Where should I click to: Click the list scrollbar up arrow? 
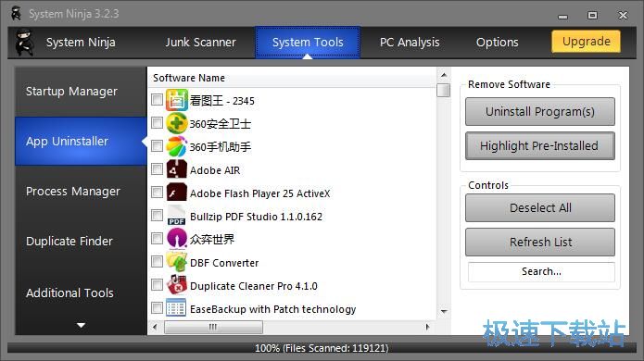coord(444,75)
